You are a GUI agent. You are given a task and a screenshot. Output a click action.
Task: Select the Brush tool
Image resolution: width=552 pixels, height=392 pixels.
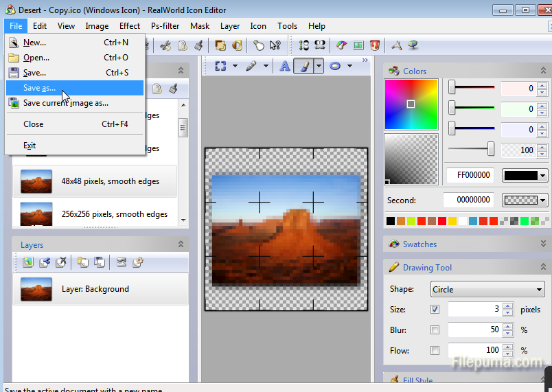pyautogui.click(x=303, y=66)
